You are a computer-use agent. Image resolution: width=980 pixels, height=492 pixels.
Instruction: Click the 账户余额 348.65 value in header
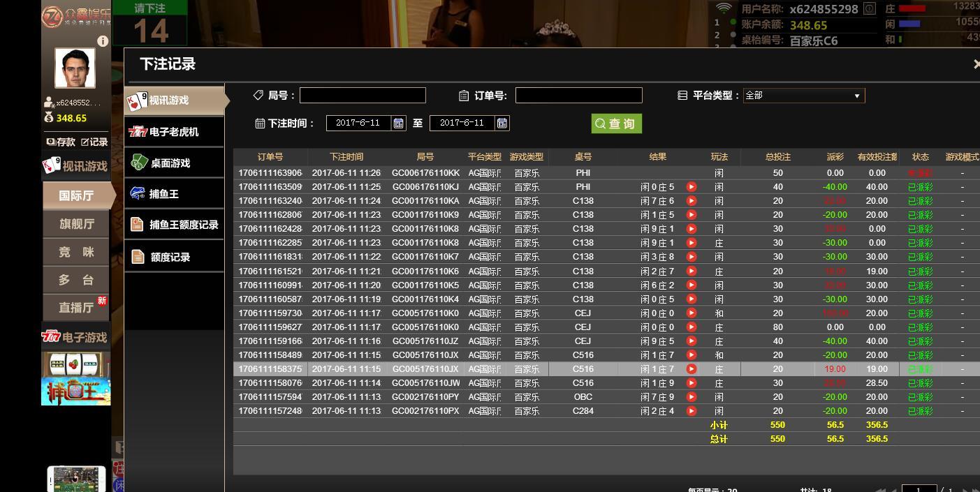[x=808, y=25]
